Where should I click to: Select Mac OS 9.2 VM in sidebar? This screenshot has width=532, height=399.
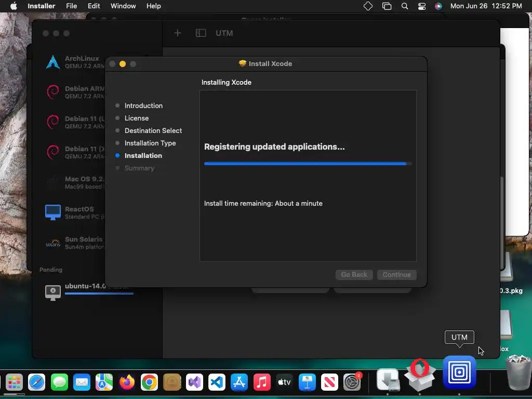tap(75, 182)
